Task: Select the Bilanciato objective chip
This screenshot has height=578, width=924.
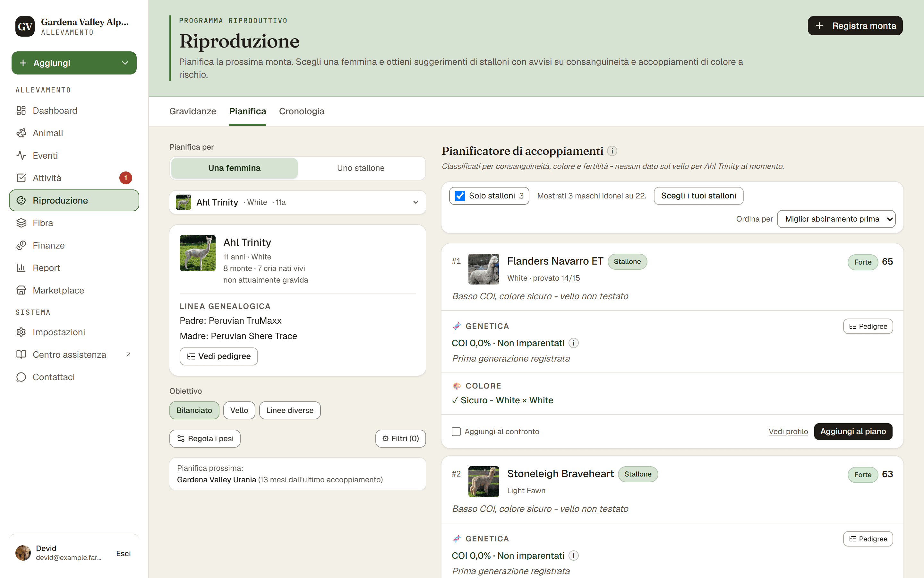Action: (194, 410)
